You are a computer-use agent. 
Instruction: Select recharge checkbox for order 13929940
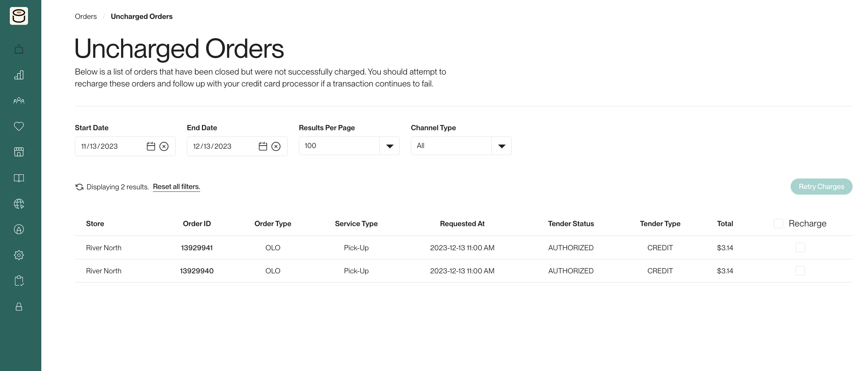click(x=800, y=271)
